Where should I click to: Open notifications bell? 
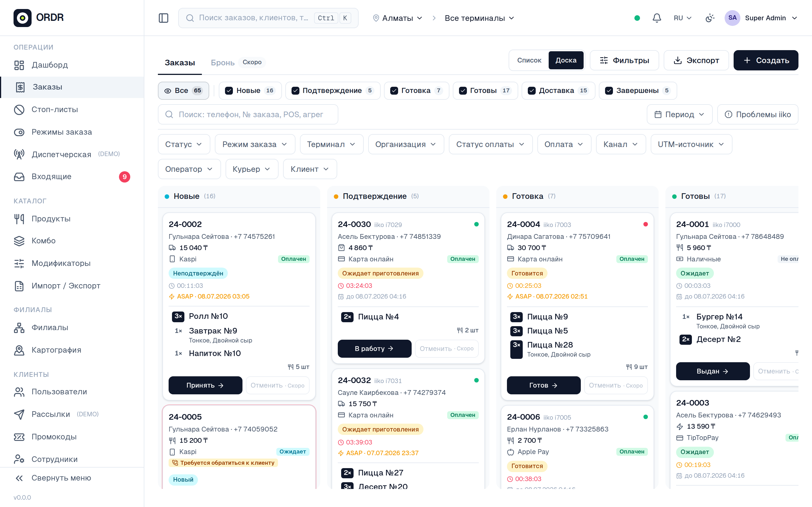657,18
